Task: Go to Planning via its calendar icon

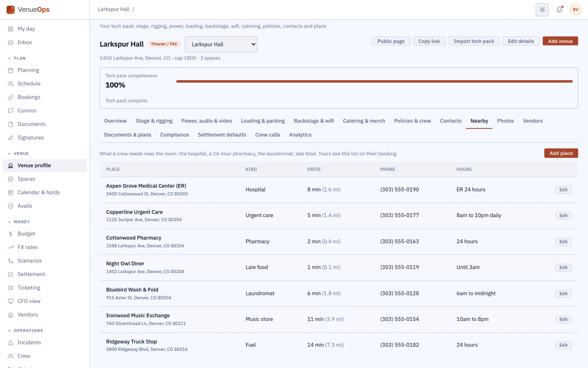Action: click(x=11, y=70)
